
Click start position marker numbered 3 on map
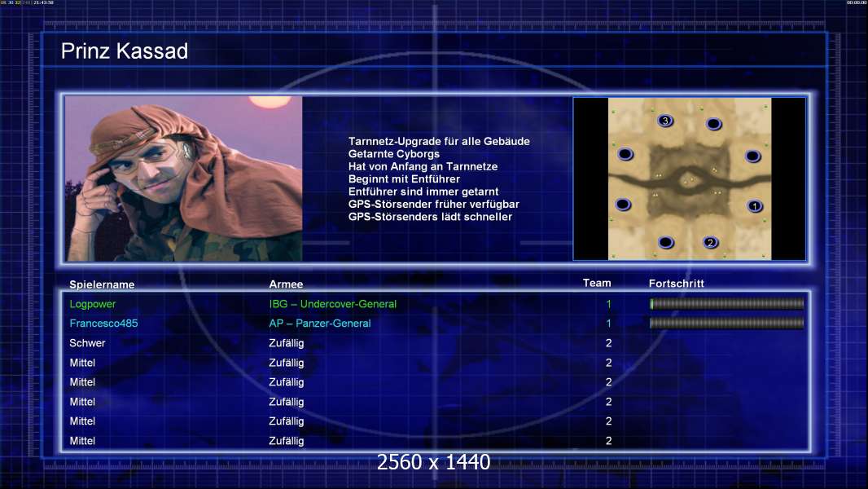[665, 120]
